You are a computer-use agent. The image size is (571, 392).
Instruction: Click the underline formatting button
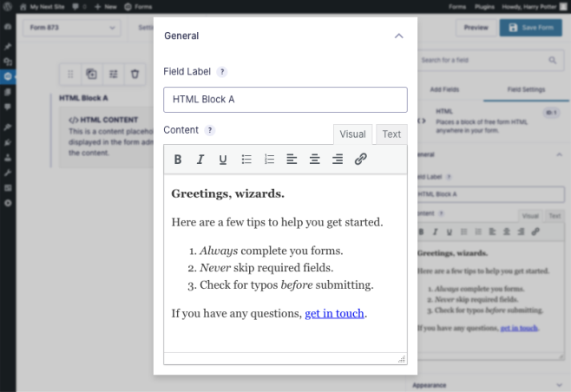tap(223, 159)
